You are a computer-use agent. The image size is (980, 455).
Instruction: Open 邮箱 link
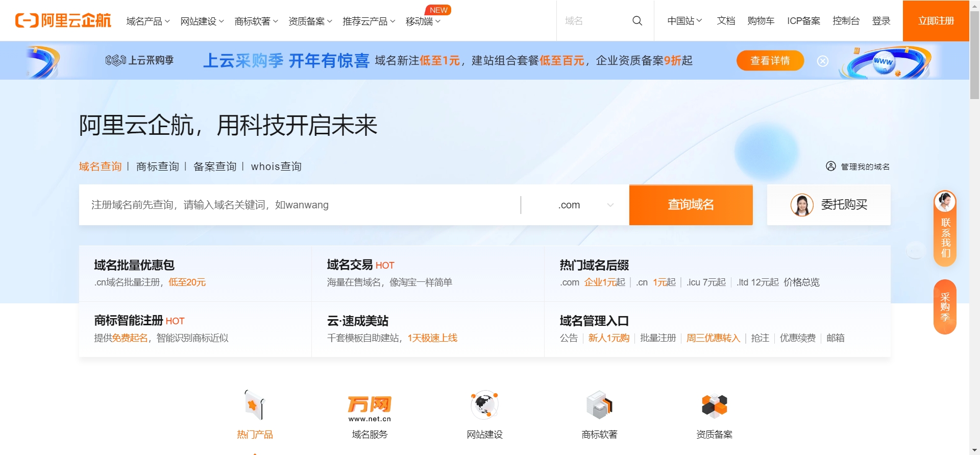coord(835,338)
